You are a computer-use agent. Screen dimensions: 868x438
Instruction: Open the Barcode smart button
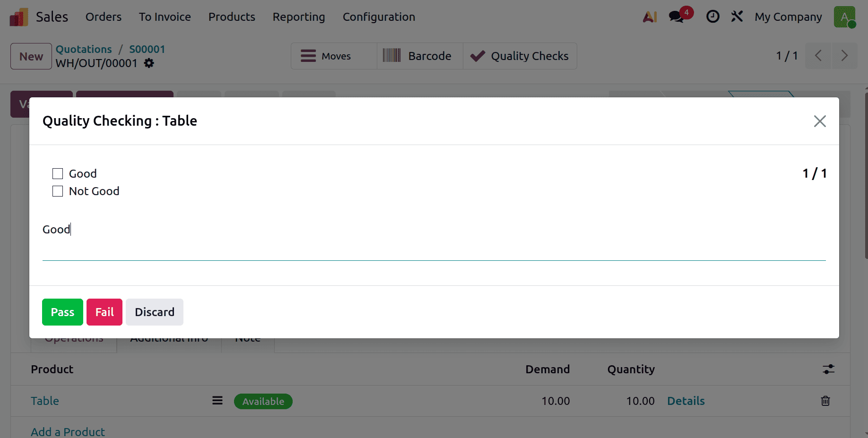[x=420, y=56]
